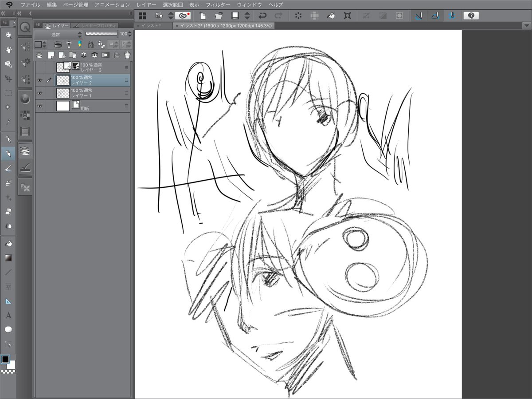Select the Auto select magic wand tool

(x=8, y=107)
